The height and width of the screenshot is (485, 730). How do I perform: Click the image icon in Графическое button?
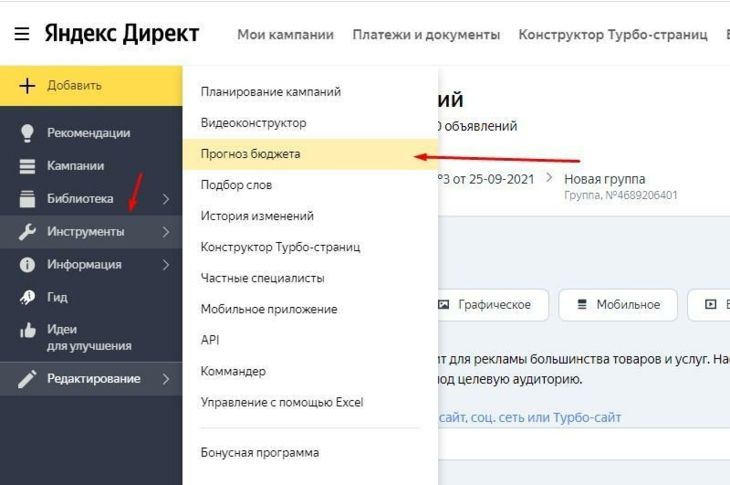pyautogui.click(x=444, y=304)
